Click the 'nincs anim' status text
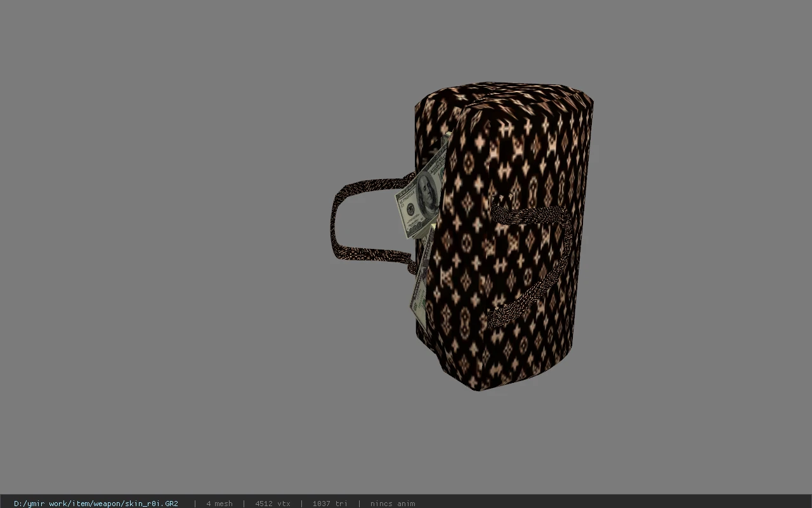812x508 pixels. pyautogui.click(x=393, y=504)
